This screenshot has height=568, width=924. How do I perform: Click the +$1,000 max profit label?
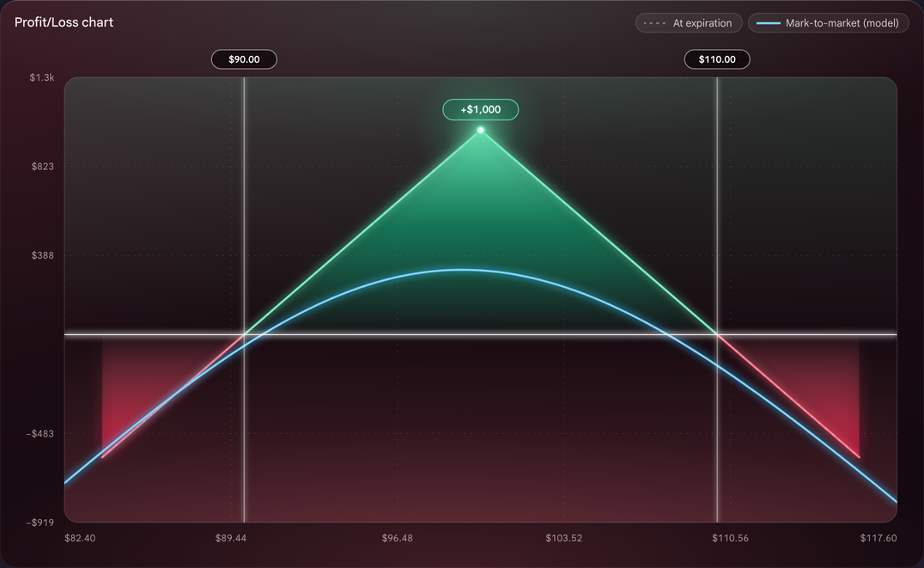pyautogui.click(x=481, y=110)
